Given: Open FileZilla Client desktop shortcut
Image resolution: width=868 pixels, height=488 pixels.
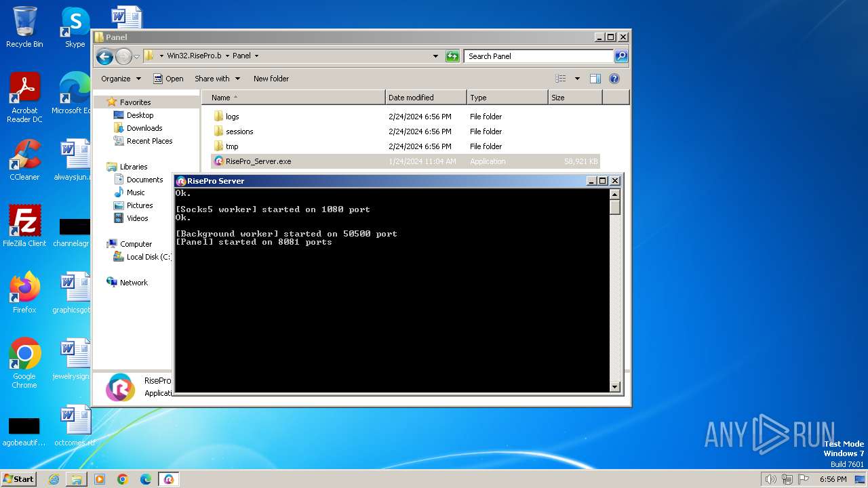Looking at the screenshot, I should point(24,226).
